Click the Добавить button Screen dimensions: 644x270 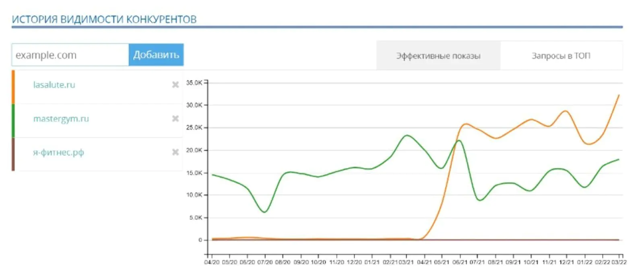156,55
